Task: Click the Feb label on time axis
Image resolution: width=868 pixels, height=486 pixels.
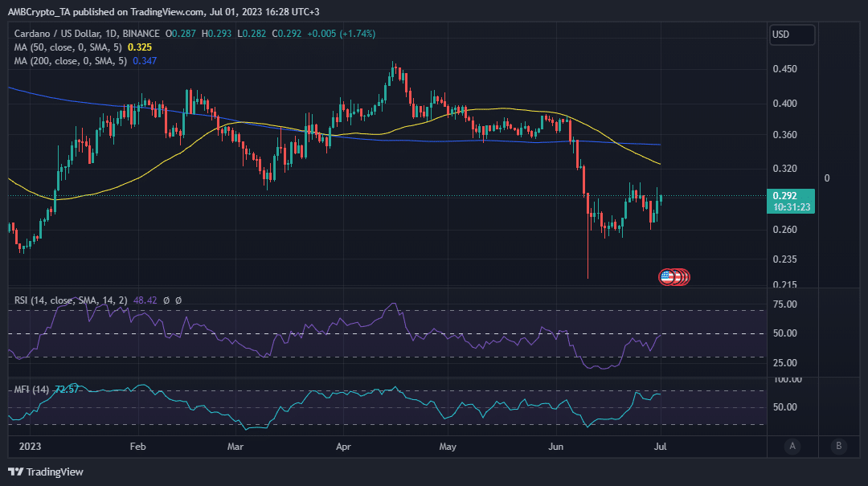Action: pos(137,446)
